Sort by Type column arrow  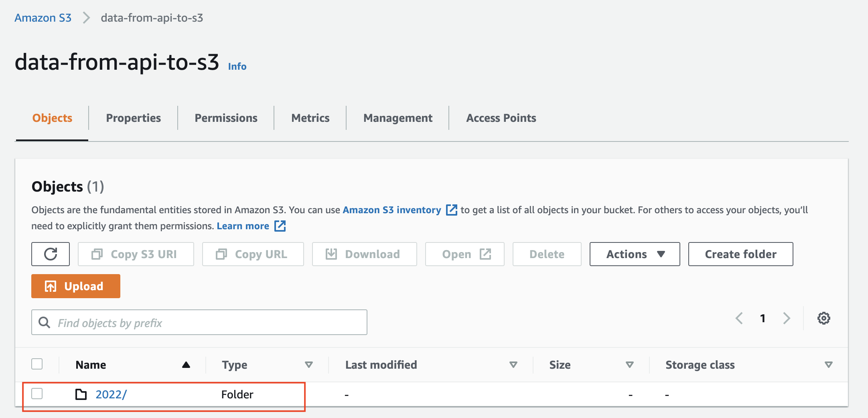(308, 365)
